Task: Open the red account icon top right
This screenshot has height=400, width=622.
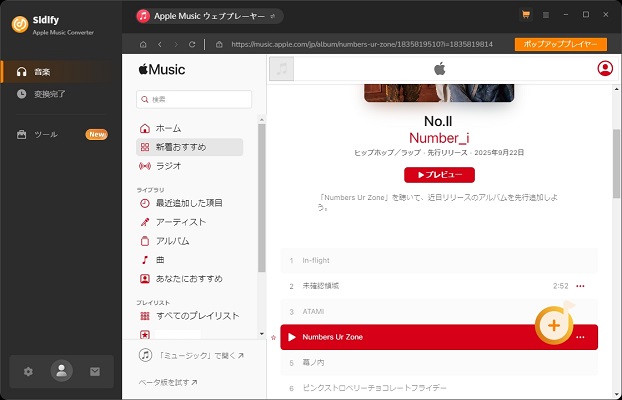Action: pyautogui.click(x=605, y=68)
